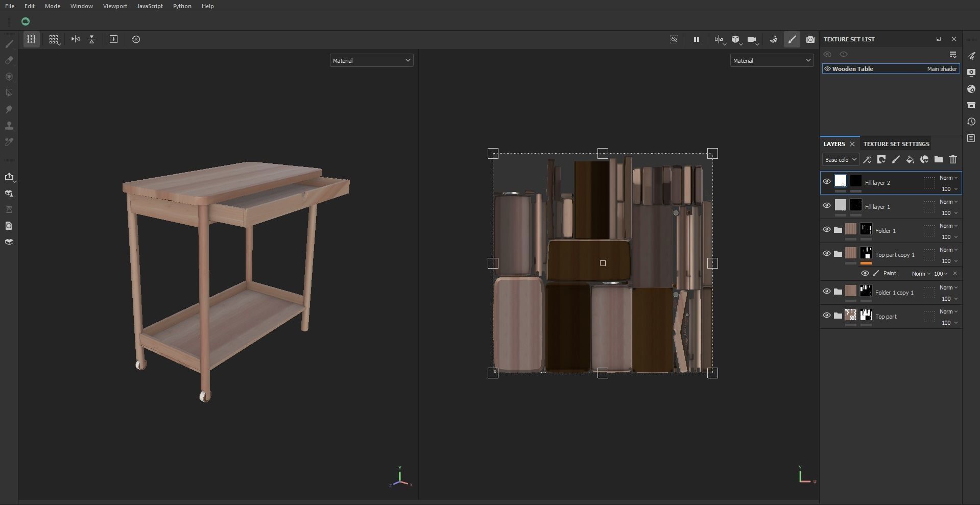
Task: Add a new paint layer
Action: click(896, 160)
